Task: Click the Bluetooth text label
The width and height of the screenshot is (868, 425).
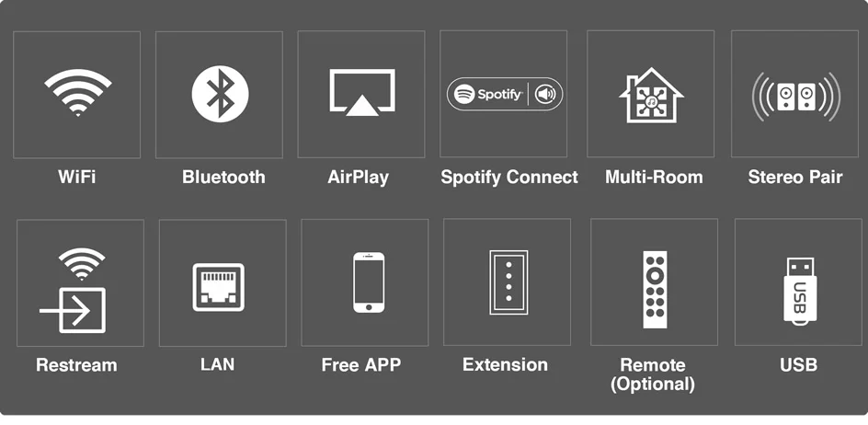Action: pyautogui.click(x=223, y=178)
